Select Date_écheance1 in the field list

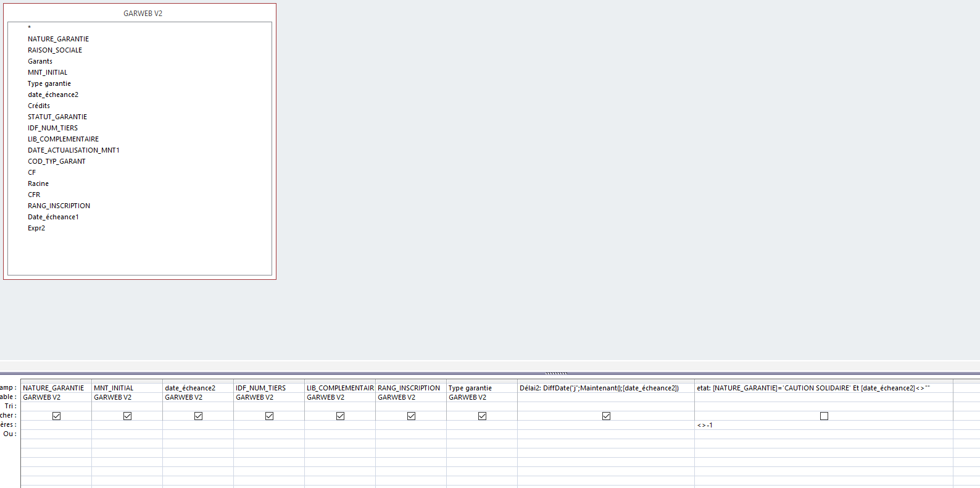[x=53, y=217]
